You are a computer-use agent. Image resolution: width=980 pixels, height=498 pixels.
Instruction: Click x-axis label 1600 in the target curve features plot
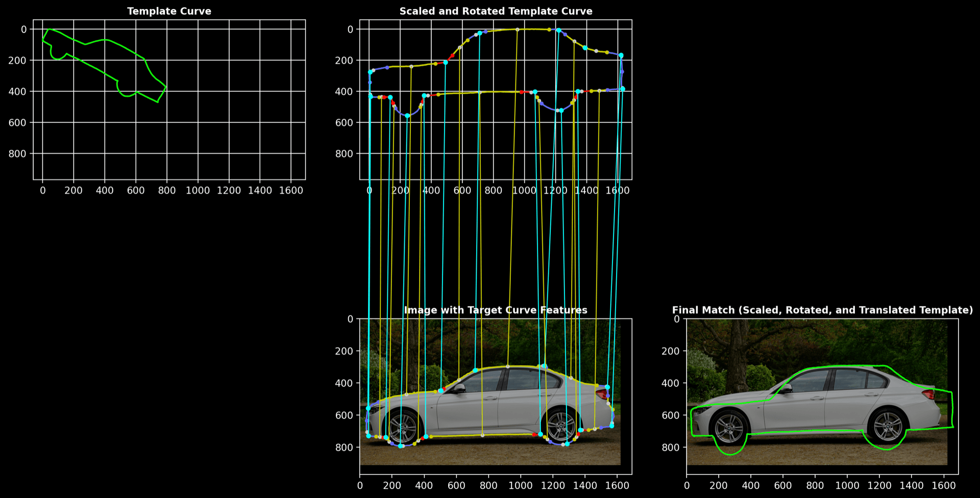[x=617, y=485]
